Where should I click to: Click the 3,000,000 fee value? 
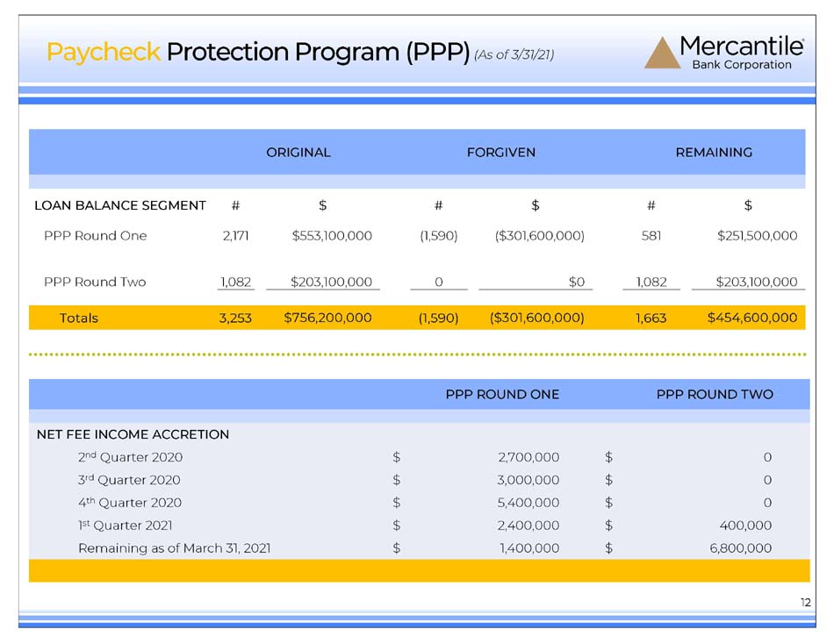click(528, 480)
